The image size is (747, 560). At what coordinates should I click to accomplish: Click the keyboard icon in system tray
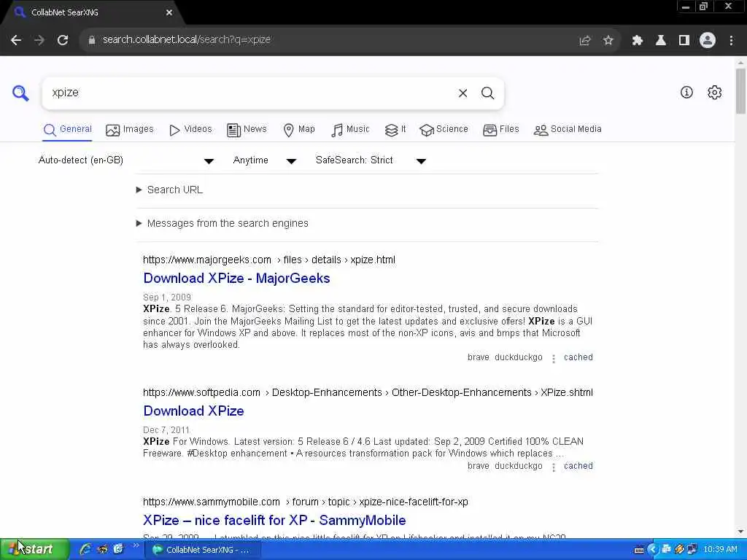pyautogui.click(x=639, y=550)
